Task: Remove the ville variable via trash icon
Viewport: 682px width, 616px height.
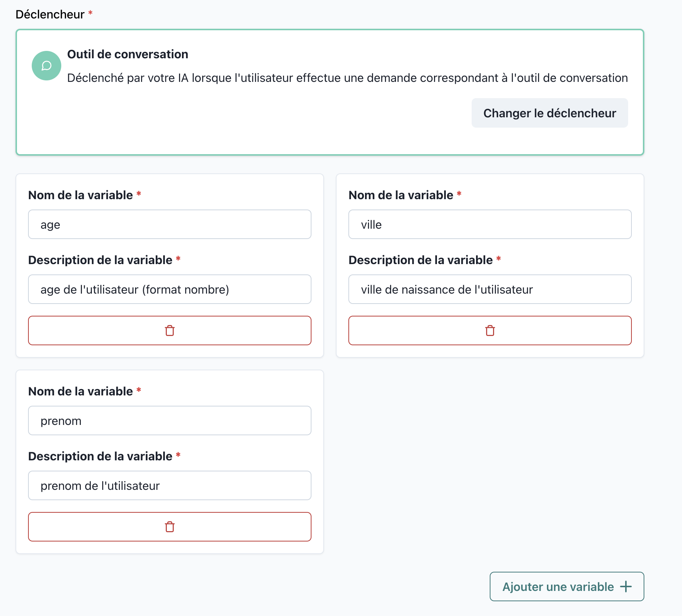Action: click(490, 331)
